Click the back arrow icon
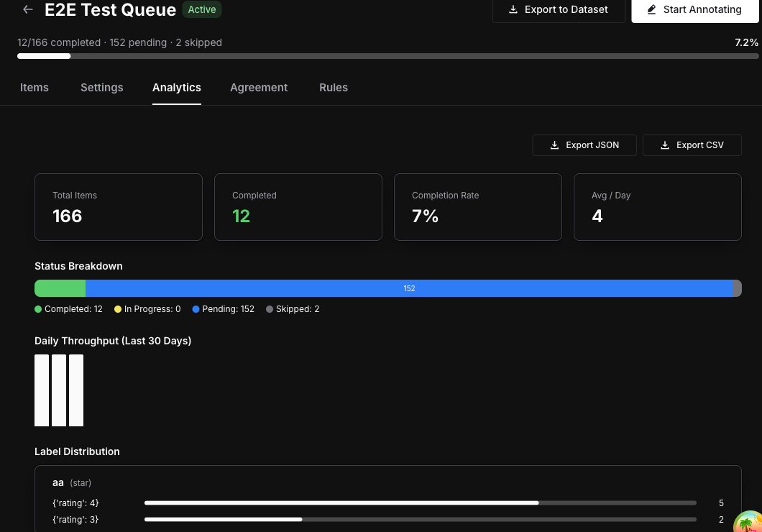The width and height of the screenshot is (762, 532). 27,9
